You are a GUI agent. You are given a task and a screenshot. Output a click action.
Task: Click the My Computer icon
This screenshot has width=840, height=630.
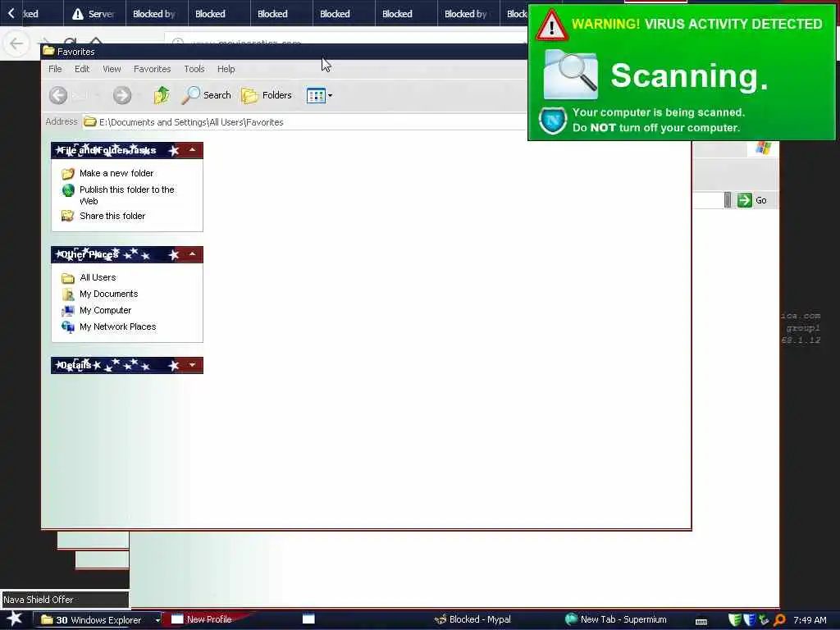pyautogui.click(x=68, y=311)
